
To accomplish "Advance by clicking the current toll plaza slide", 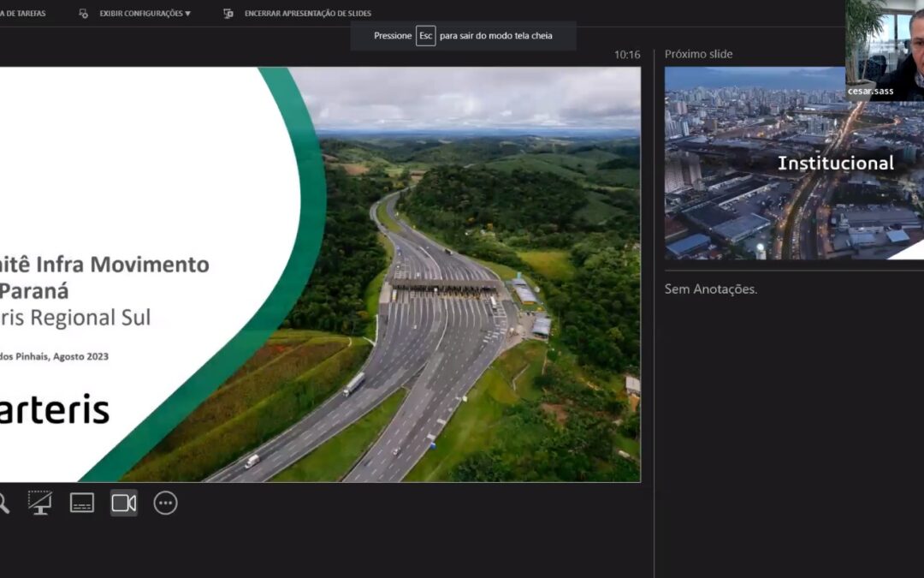I will pyautogui.click(x=320, y=274).
